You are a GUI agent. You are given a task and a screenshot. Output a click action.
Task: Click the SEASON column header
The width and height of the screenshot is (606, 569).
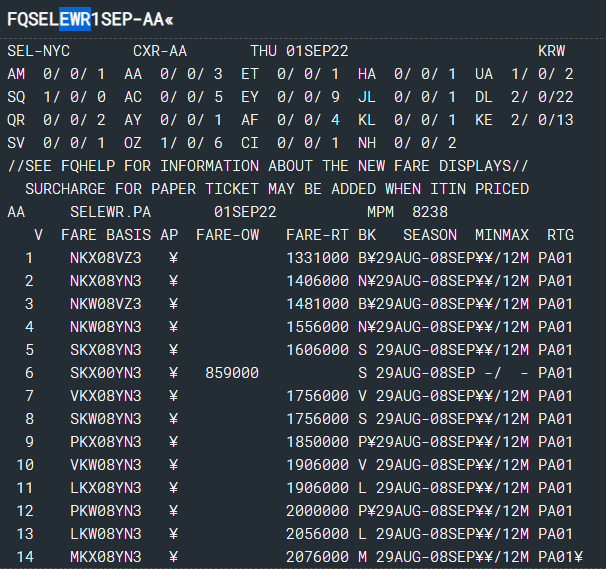430,235
